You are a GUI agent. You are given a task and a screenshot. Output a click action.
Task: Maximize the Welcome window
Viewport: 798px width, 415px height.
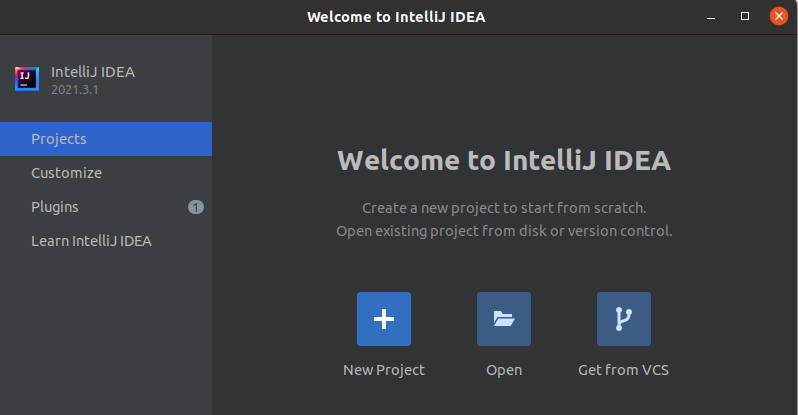[744, 17]
